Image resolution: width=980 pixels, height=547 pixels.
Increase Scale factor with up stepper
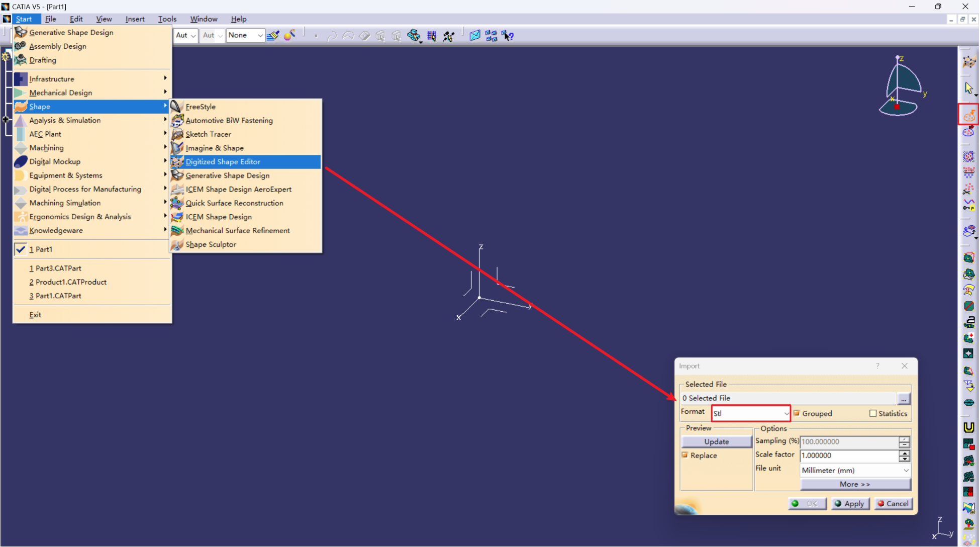coord(904,452)
